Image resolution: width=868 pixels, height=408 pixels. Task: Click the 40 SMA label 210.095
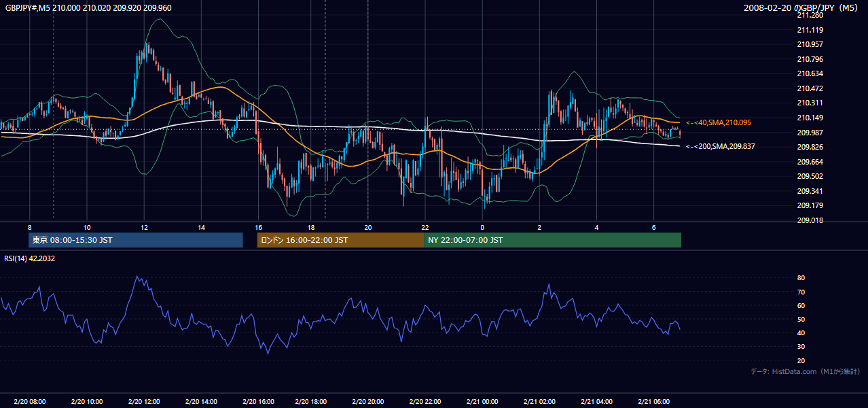[x=720, y=122]
